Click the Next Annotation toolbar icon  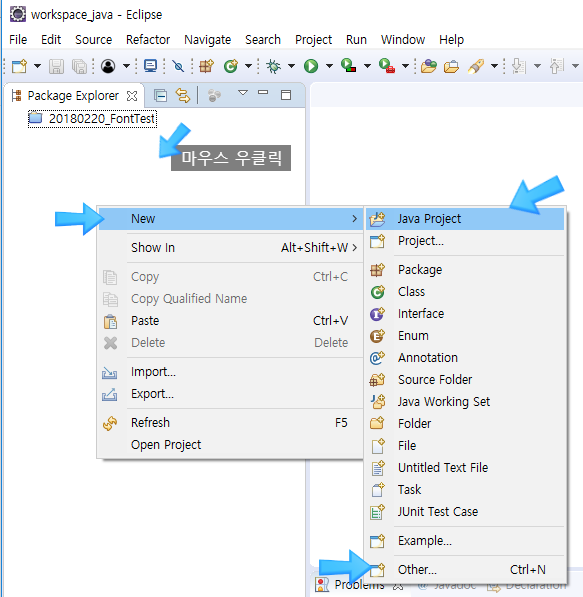click(519, 66)
